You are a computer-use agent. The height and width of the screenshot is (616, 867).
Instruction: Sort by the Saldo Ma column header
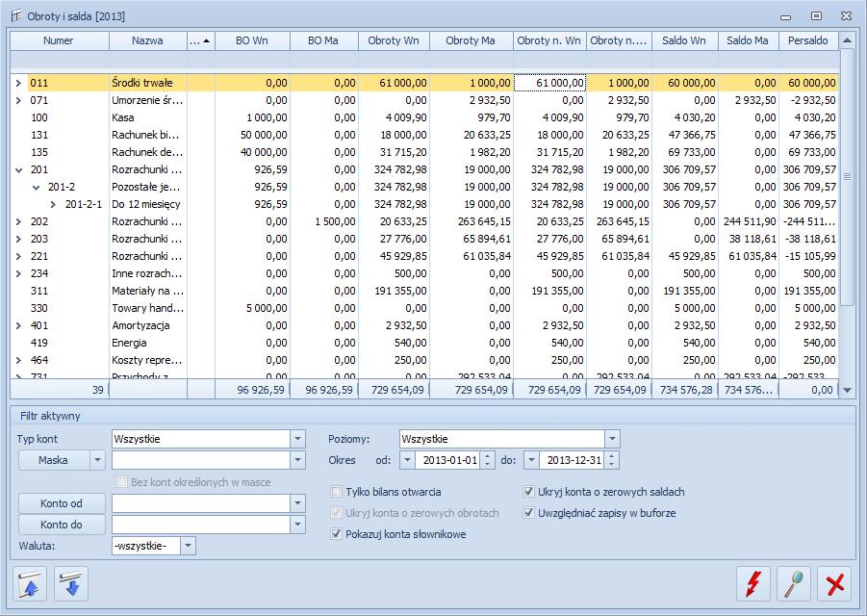[748, 40]
